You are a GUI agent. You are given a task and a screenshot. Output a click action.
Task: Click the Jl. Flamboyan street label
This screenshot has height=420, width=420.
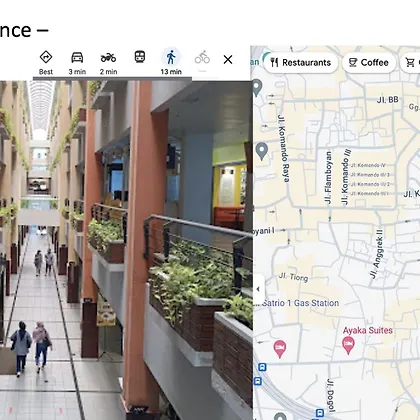(x=328, y=177)
